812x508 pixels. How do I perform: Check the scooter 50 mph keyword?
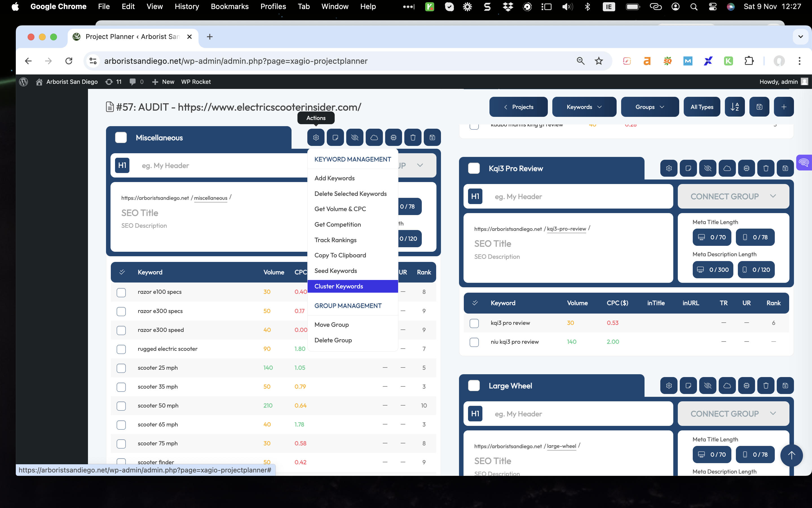[x=121, y=406]
